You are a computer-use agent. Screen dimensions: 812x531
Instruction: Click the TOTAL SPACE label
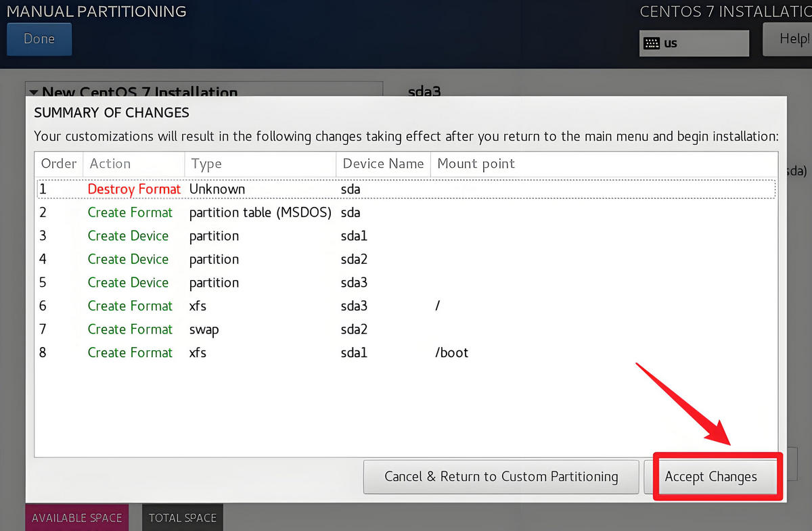point(183,517)
